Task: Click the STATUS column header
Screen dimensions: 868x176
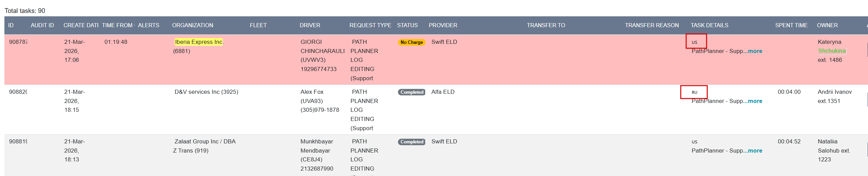Action: pyautogui.click(x=407, y=25)
